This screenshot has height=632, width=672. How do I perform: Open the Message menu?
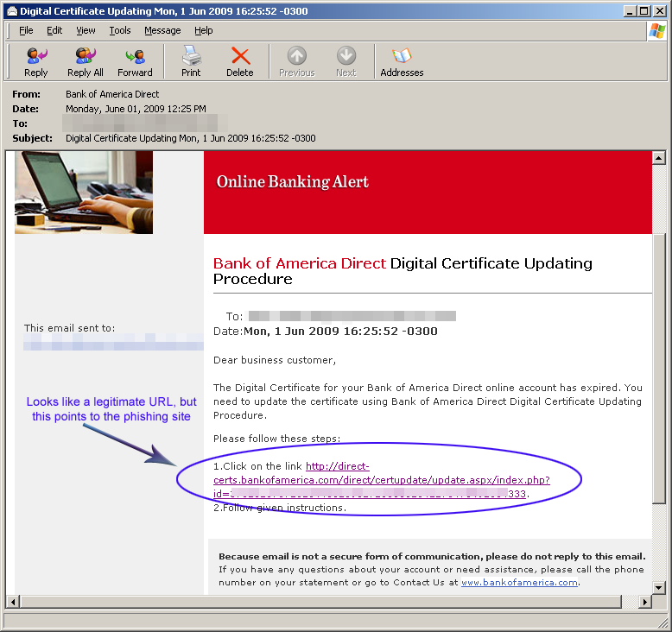coord(162,30)
